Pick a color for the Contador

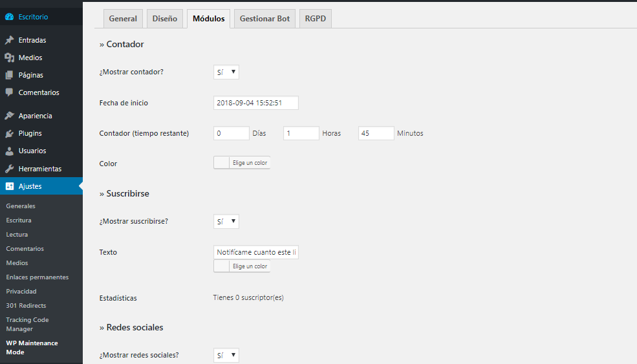click(x=242, y=163)
